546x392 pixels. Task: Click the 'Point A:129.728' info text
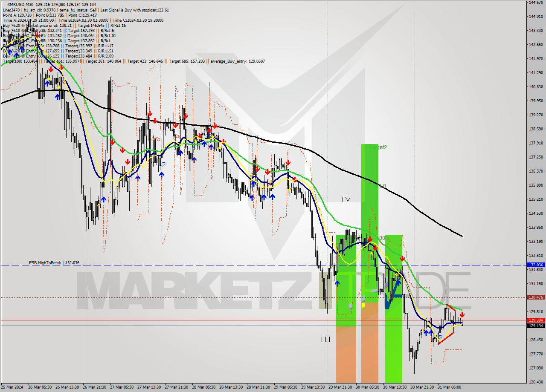point(17,15)
